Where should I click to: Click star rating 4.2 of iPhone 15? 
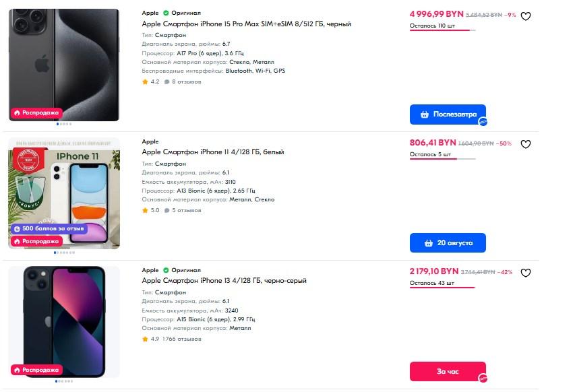click(x=145, y=81)
